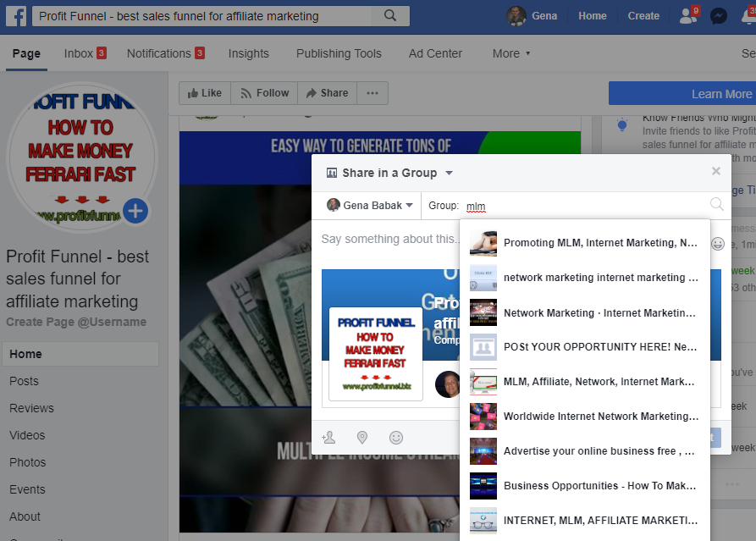Click the Facebook logo icon
The height and width of the screenshot is (541, 756).
(16, 16)
